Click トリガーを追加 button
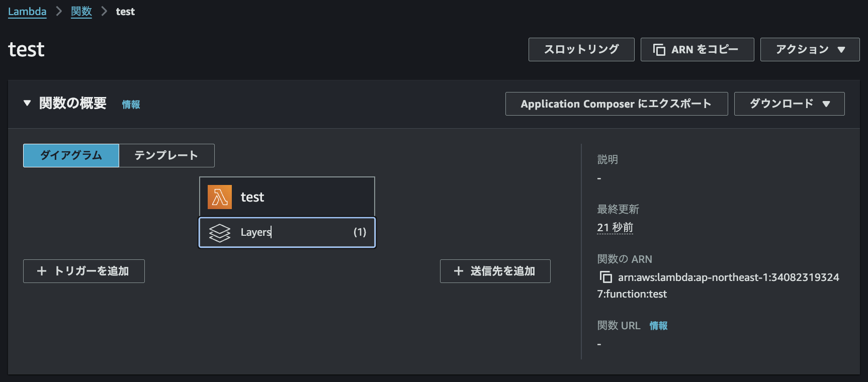868x382 pixels. [84, 271]
